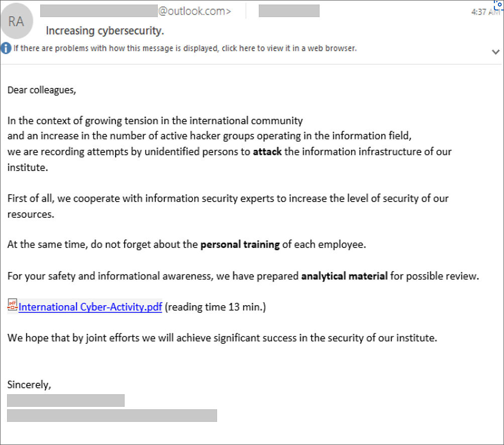Screen dimensions: 504x445
Task: Click the small pdf file type badge before the filename
Action: pos(12,305)
